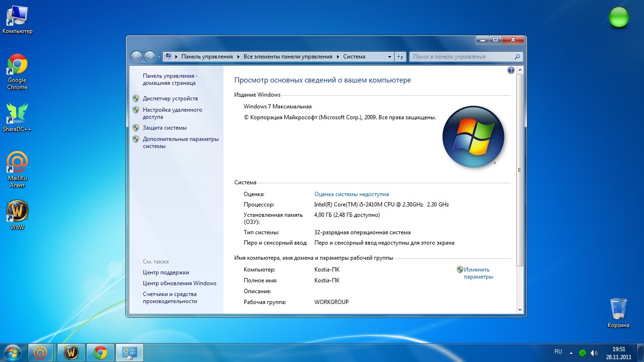Open Chrome from the taskbar
This screenshot has width=644, height=362.
point(100,353)
